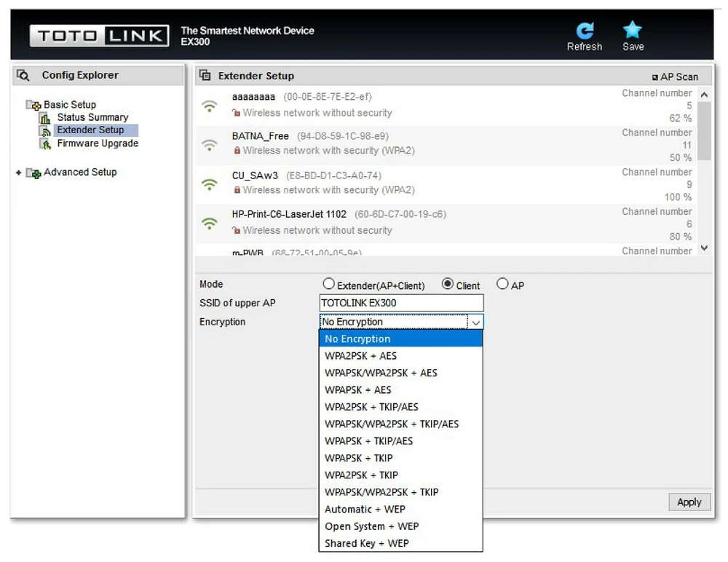This screenshot has height=562, width=728.
Task: Click the Status Summary chart icon
Action: 45,117
